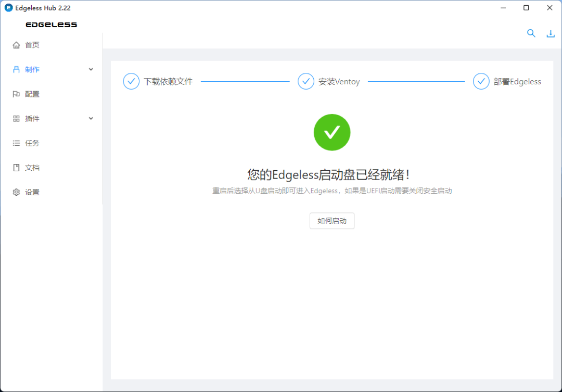Click the 文档 book icon
The image size is (562, 392).
[16, 168]
